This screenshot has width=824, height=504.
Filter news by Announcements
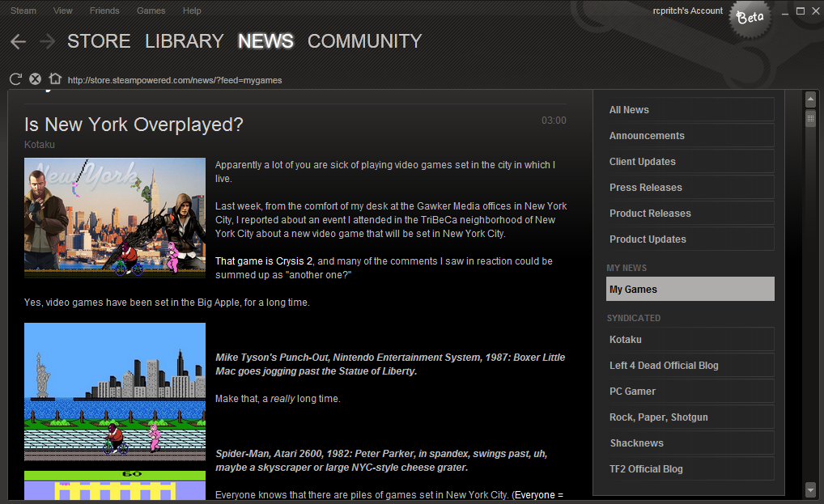(x=690, y=135)
